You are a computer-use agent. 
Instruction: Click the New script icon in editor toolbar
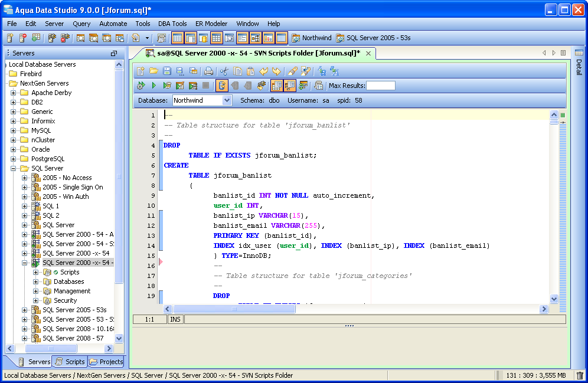141,71
